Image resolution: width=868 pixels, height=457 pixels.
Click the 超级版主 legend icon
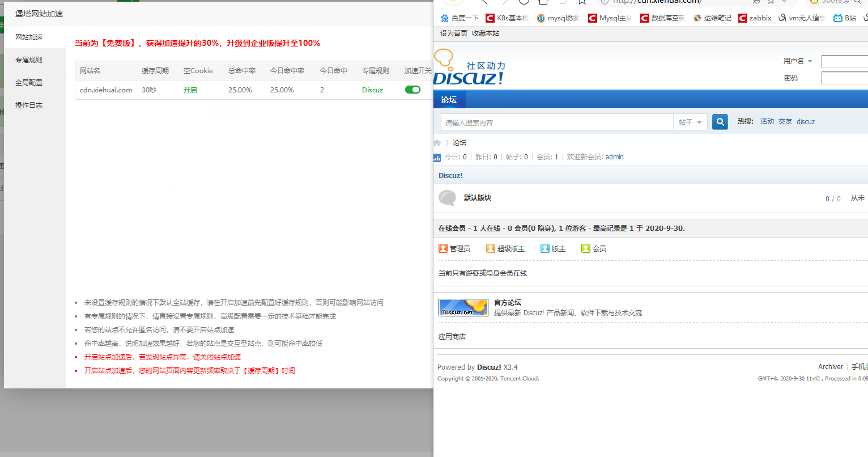[491, 248]
